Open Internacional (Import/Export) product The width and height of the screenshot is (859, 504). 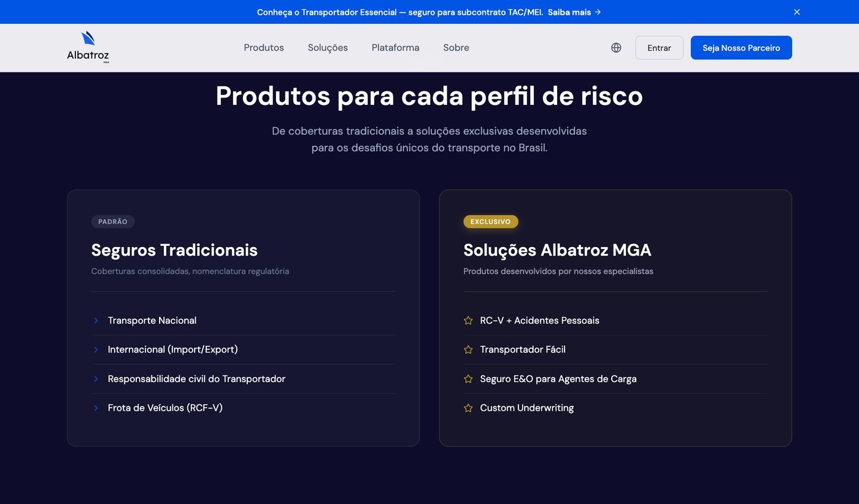click(243, 349)
